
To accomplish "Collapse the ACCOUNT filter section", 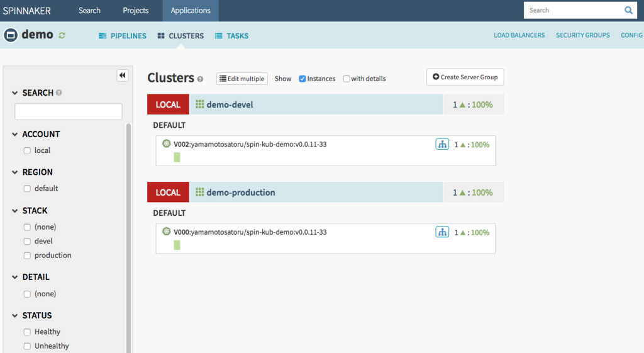I will coord(15,135).
